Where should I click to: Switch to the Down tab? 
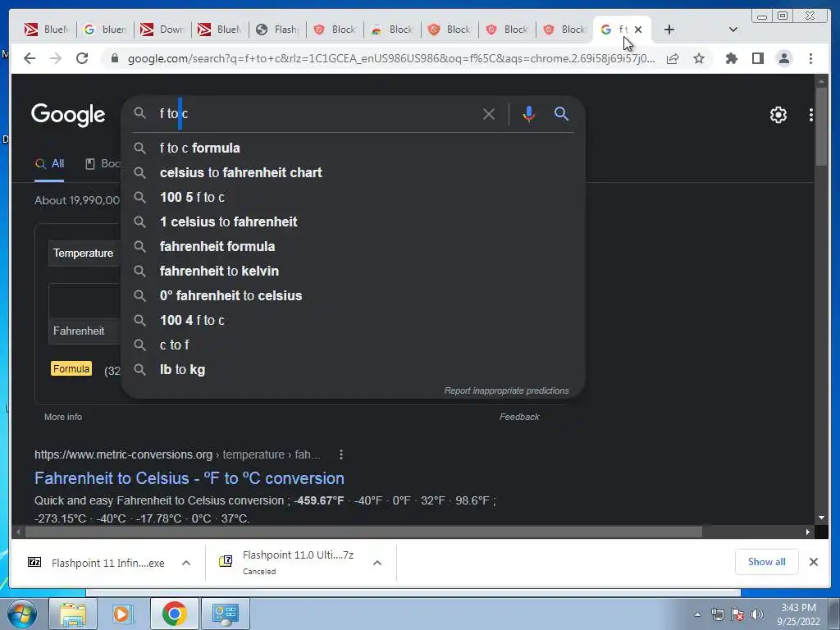[162, 30]
